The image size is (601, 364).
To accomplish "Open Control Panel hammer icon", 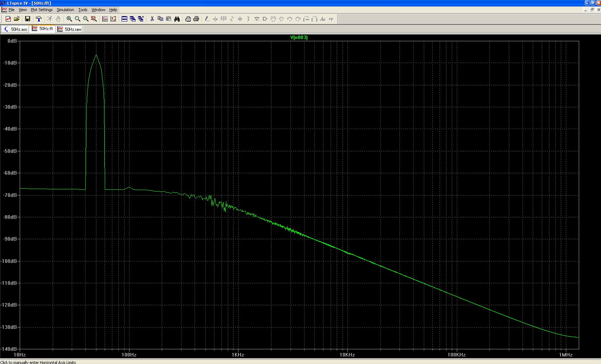I will coord(39,19).
